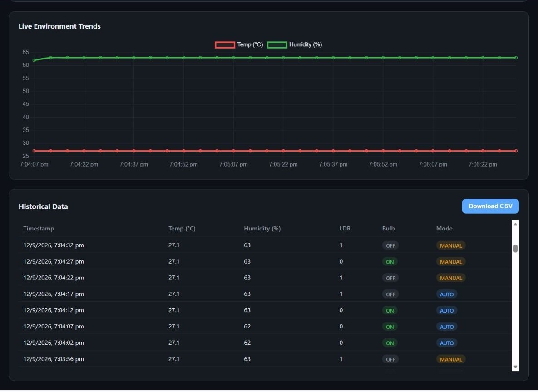The width and height of the screenshot is (538, 392).
Task: Click the Temp (°C) legend label
Action: pos(250,44)
